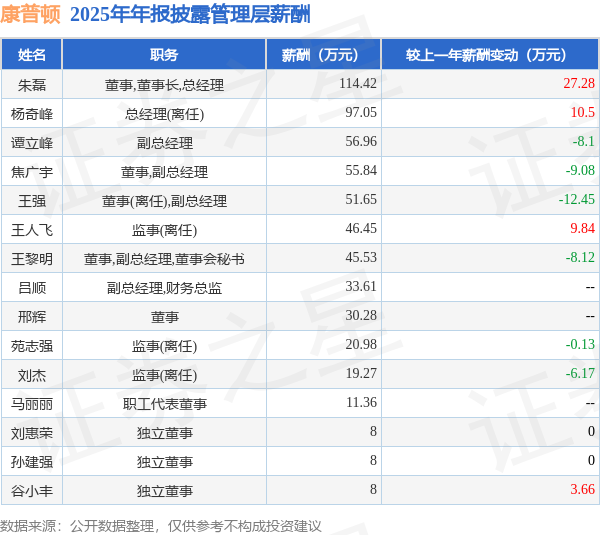Select 杨奇峰's 总经理(离任) position cell

tap(164, 113)
